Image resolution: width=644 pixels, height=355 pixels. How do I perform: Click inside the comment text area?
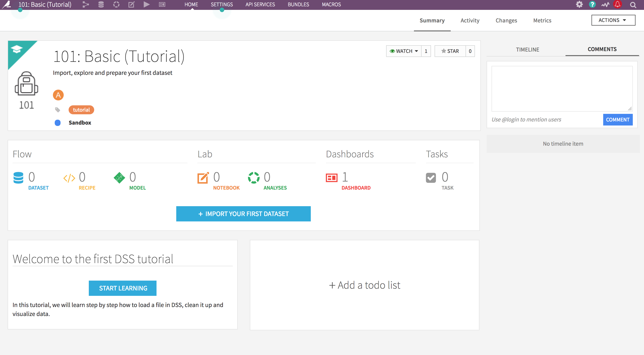(562, 89)
